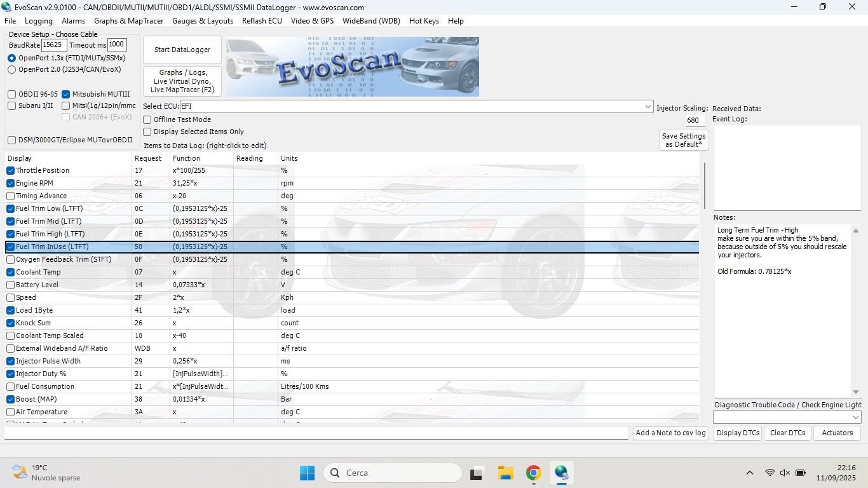This screenshot has width=868, height=488.
Task: Uncheck Throttle Position log item
Action: pos(11,170)
